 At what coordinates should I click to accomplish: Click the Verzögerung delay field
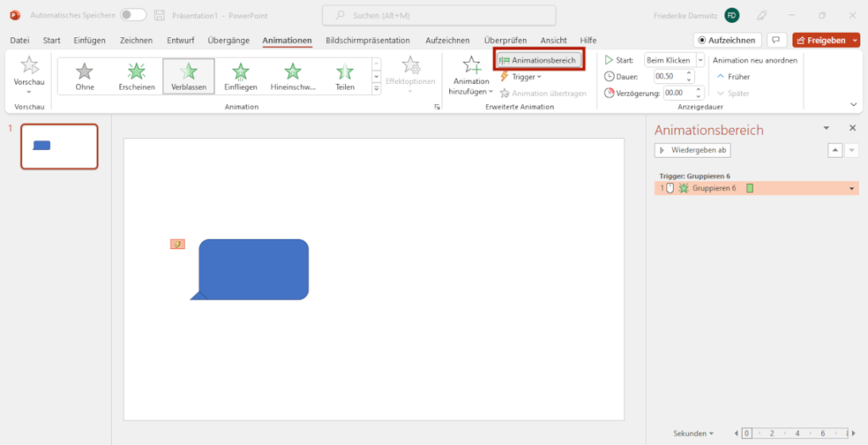(679, 93)
